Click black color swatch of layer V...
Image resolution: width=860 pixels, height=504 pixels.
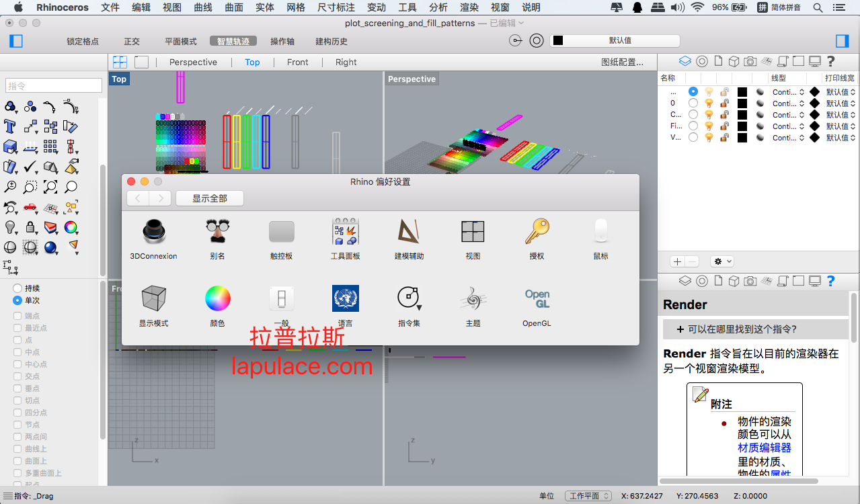click(x=742, y=138)
